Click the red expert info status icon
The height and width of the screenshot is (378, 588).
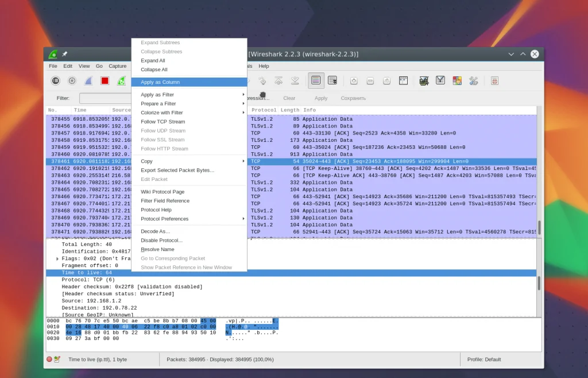(x=49, y=360)
